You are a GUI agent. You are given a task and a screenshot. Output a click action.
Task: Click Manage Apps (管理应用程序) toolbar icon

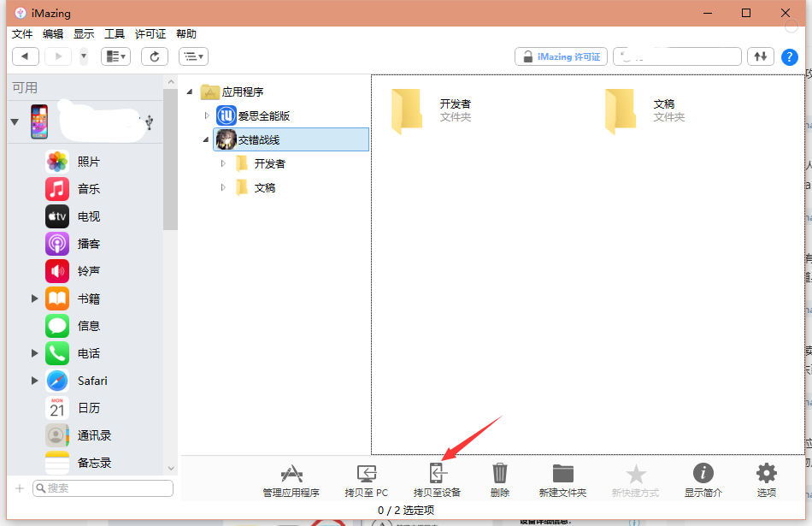pos(291,481)
